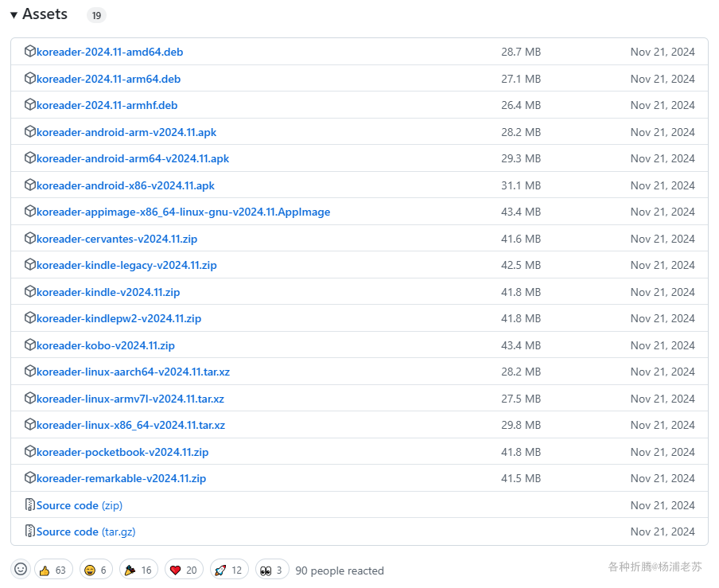Screen dimensions: 719x588
Task: Collapse the Assets section triangle
Action: pyautogui.click(x=14, y=15)
